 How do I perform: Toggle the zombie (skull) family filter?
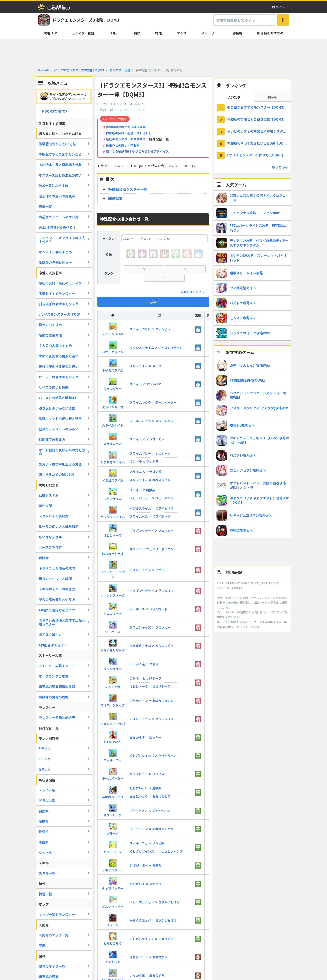click(x=131, y=254)
